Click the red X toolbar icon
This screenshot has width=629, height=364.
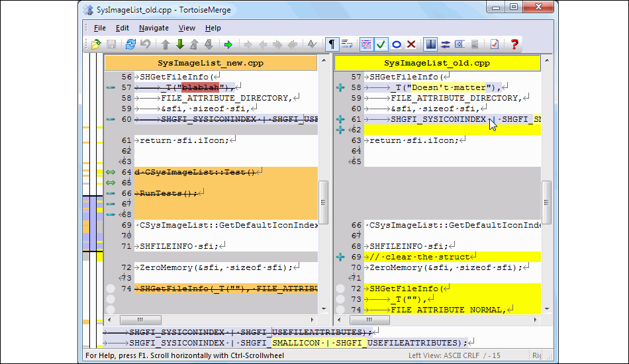click(411, 44)
